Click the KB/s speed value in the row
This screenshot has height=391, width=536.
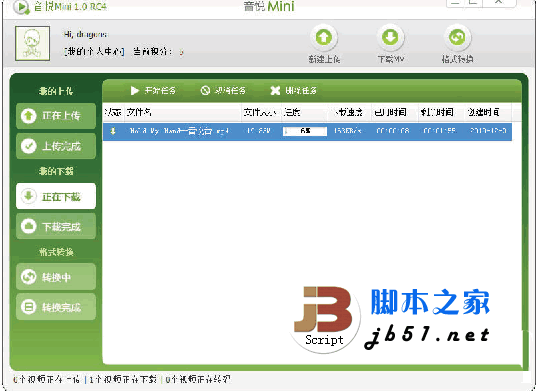(348, 131)
